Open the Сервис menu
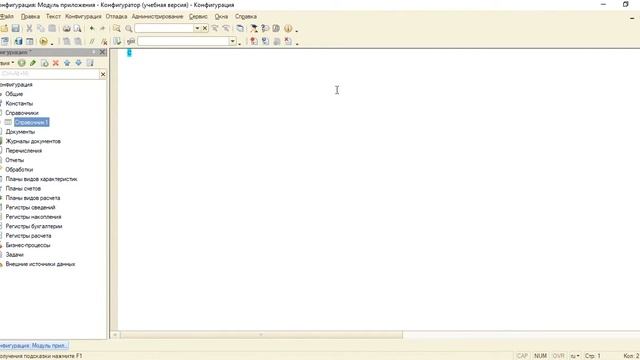640x360 pixels. coord(198,16)
